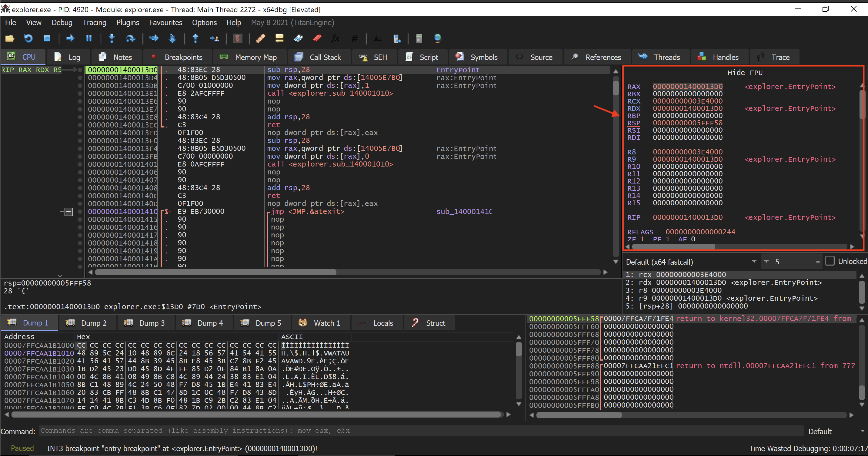The width and height of the screenshot is (868, 456).
Task: Click the Paused status label
Action: click(x=22, y=448)
